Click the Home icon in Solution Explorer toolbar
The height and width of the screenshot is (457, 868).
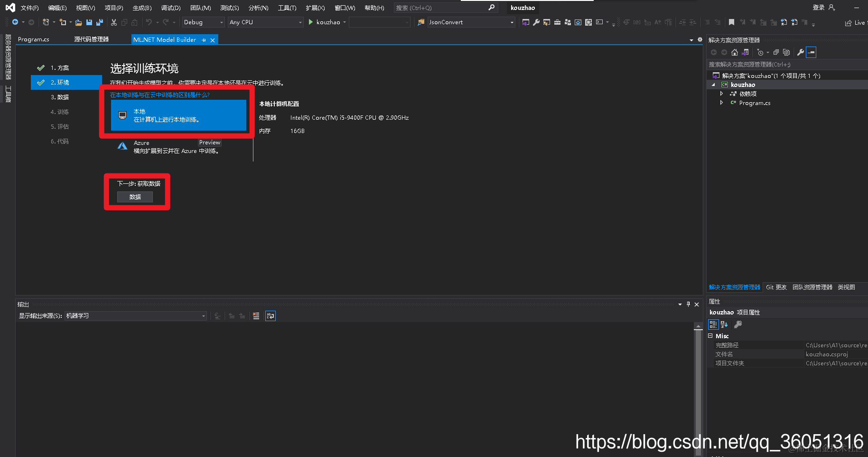(x=735, y=52)
